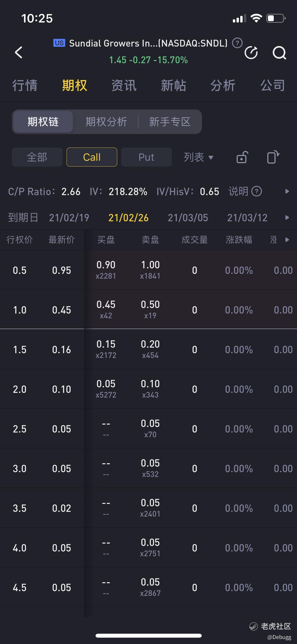297x644 pixels.
Task: Tap the refresh quote icon
Action: click(251, 53)
